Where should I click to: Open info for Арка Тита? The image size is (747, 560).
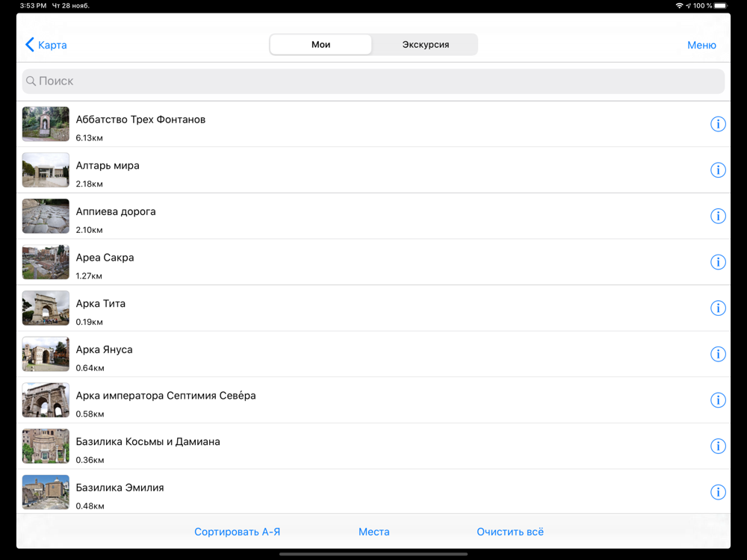tap(718, 308)
